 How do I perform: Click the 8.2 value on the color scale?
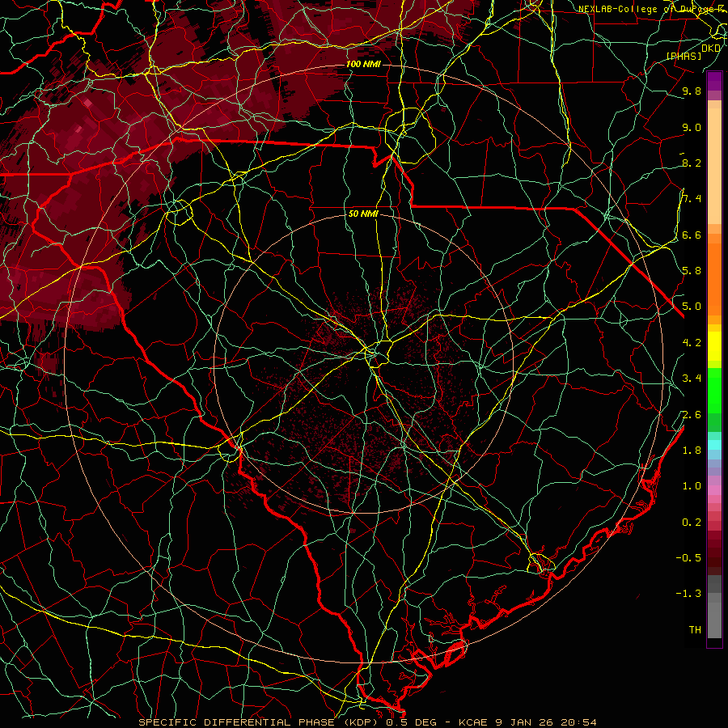pos(692,163)
